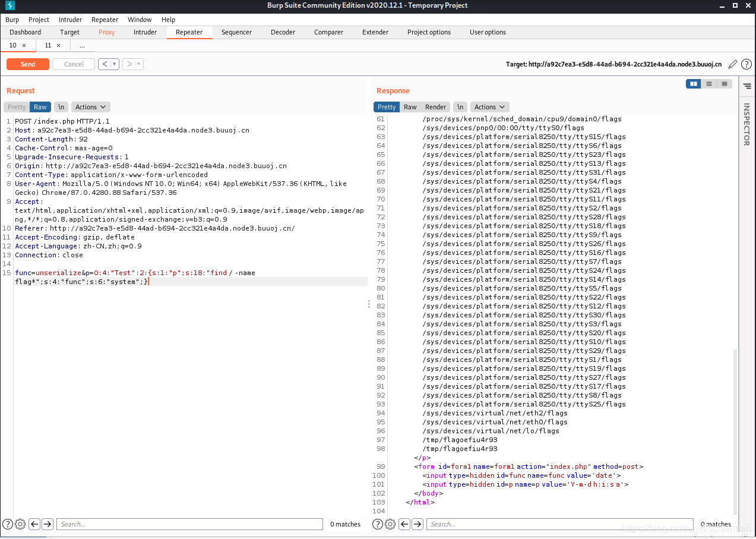The height and width of the screenshot is (539, 756).
Task: Toggle \n display in request pane
Action: click(61, 107)
